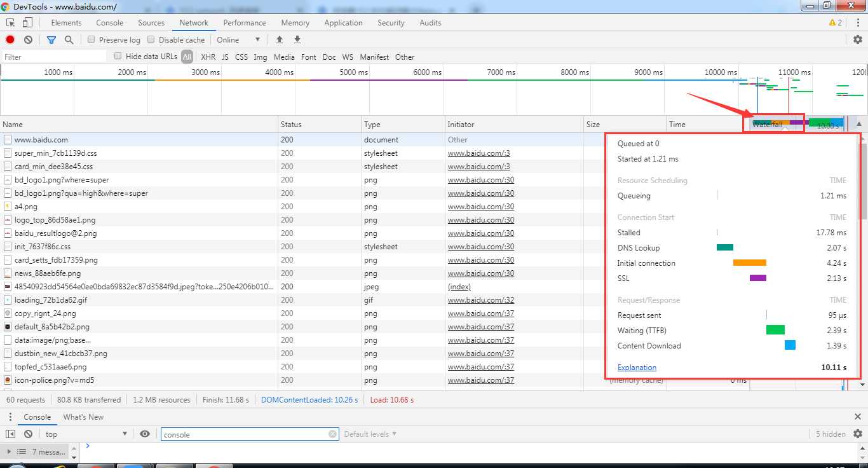Open DevTools three-dot customize menu
868x468 pixels.
[x=858, y=22]
